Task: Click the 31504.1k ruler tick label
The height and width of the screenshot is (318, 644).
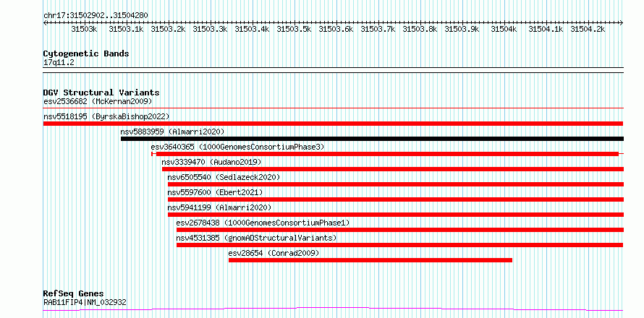Action: click(546, 29)
